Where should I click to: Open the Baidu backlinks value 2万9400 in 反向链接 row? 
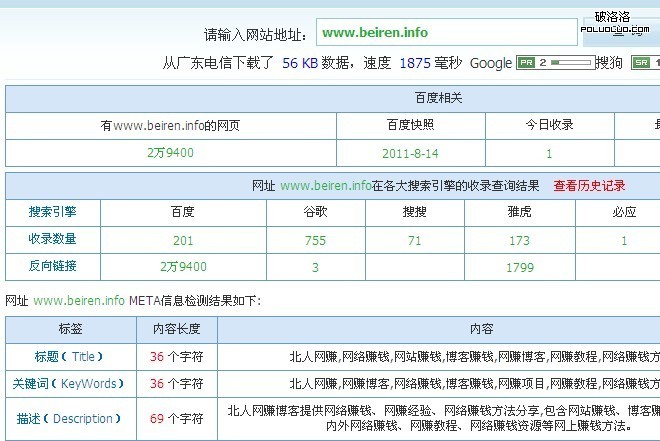coord(184,267)
